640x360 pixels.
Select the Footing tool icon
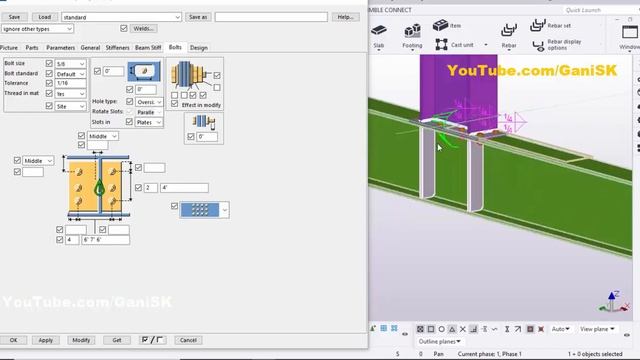412,31
